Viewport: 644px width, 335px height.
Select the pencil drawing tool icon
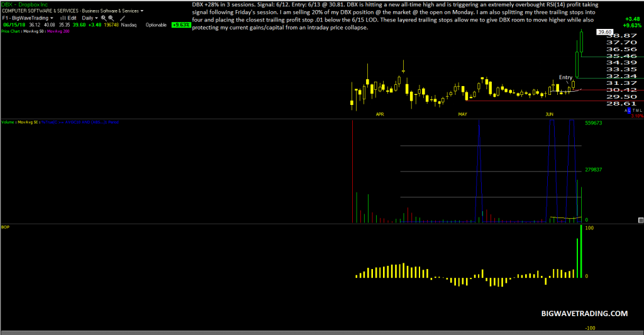(123, 18)
